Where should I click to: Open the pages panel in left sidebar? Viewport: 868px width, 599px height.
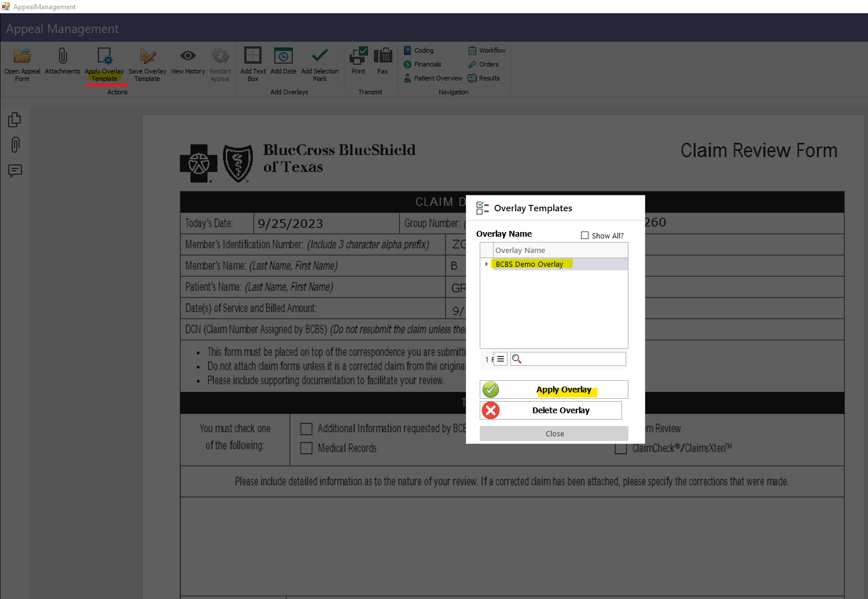(x=15, y=120)
